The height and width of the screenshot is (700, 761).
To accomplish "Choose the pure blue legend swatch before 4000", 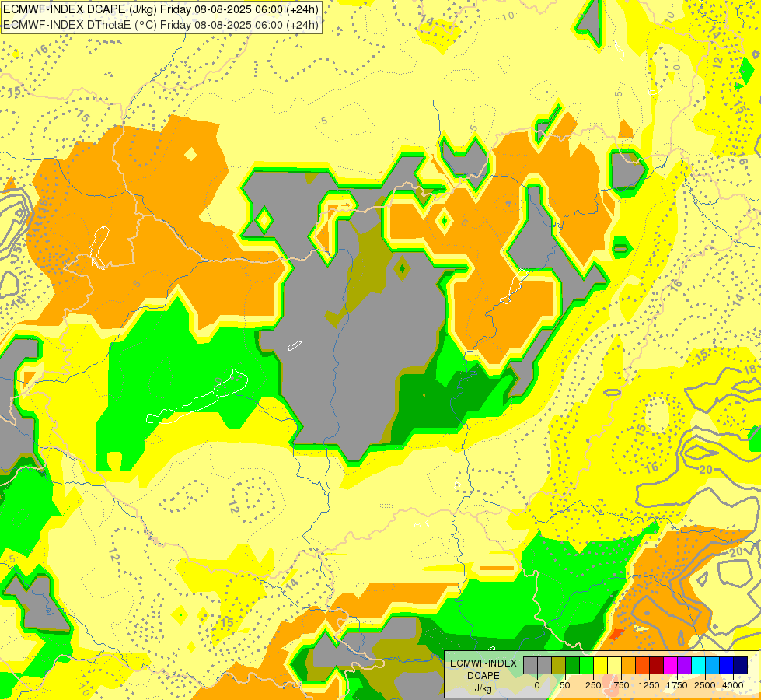I will (727, 665).
